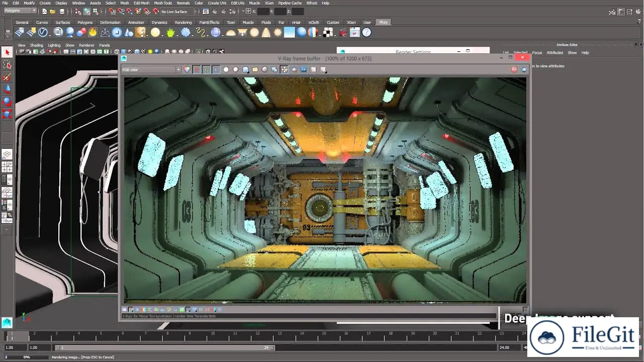Click the checker texture shelf icon
The image size is (644, 362).
328,32
